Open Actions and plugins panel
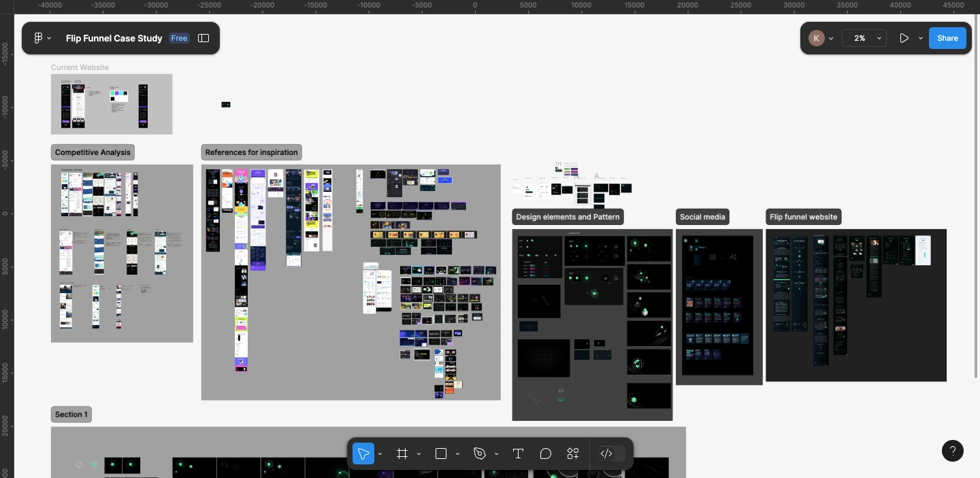Screen dimensions: 980x478 (572, 454)
